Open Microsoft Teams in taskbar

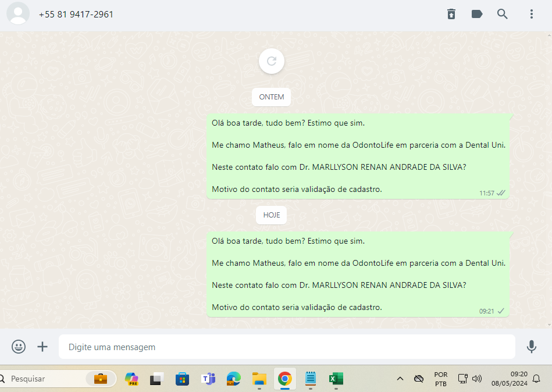(x=208, y=379)
